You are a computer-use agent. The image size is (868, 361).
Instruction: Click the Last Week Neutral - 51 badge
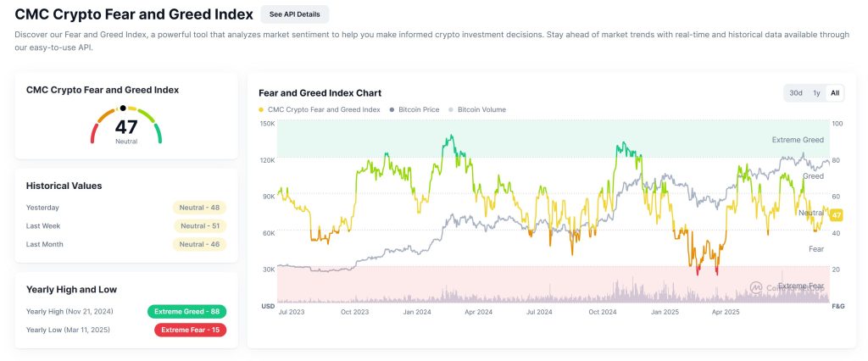[200, 226]
